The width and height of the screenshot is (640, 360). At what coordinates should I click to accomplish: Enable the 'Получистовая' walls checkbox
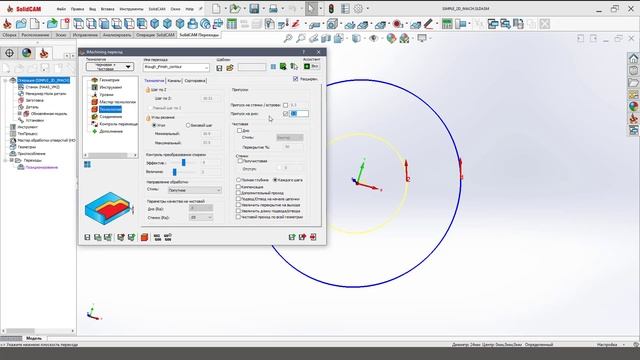pos(240,161)
